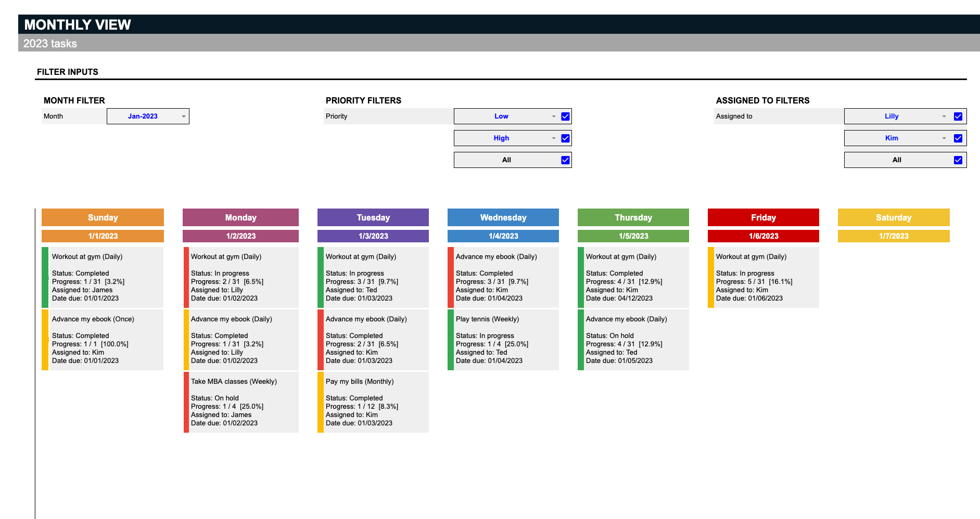Select the Thursday column header
The image size is (980, 519).
633,217
